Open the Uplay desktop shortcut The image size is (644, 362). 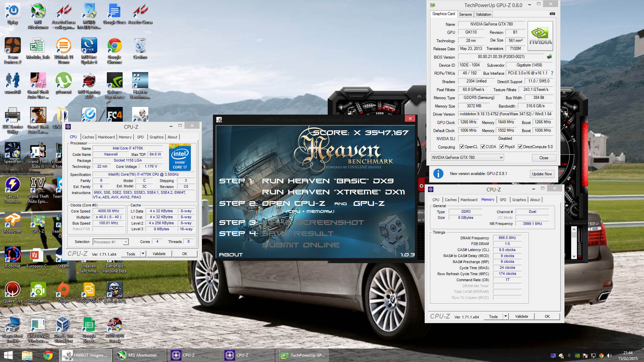[x=13, y=14]
